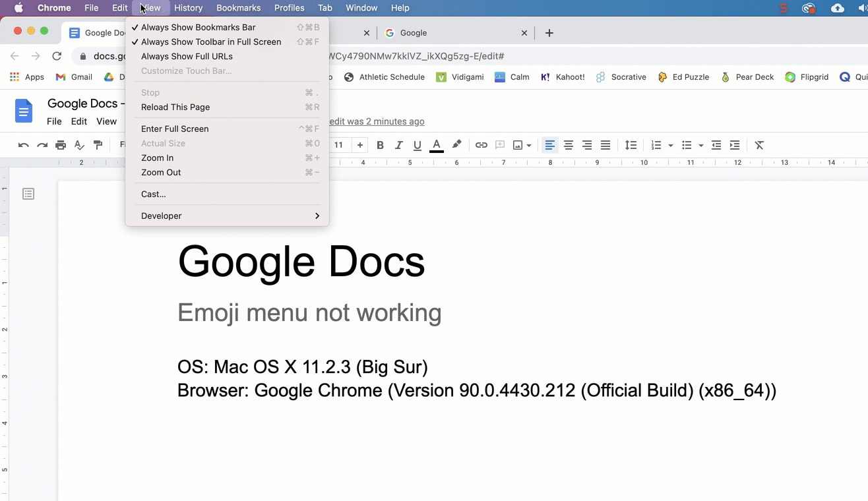868x501 pixels.
Task: Open the bulleted list style dropdown
Action: [x=700, y=145]
